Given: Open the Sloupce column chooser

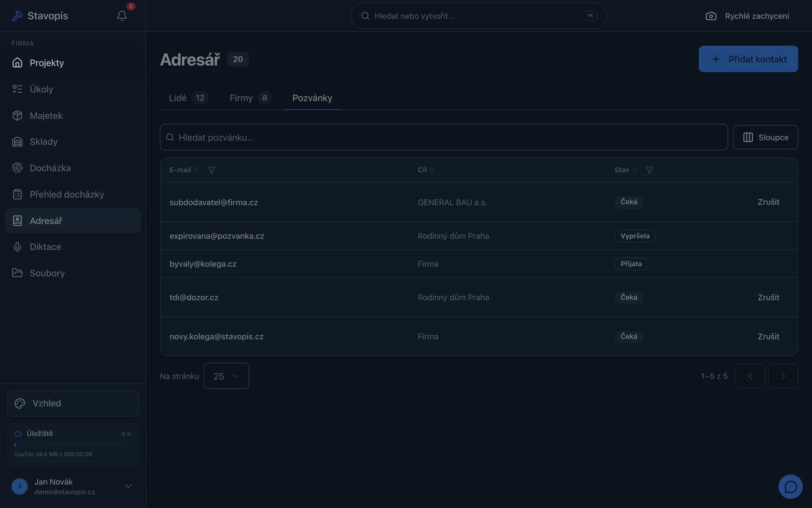Looking at the screenshot, I should (x=765, y=137).
